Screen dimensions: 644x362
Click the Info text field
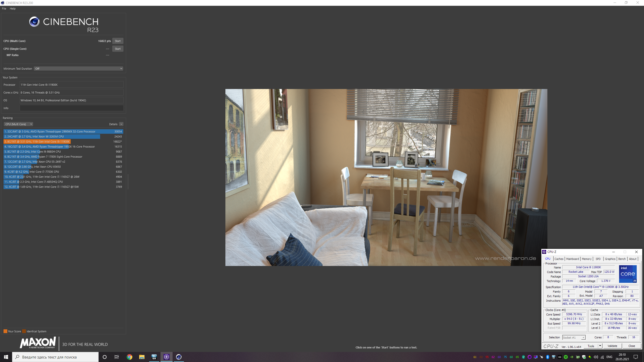pos(71,108)
